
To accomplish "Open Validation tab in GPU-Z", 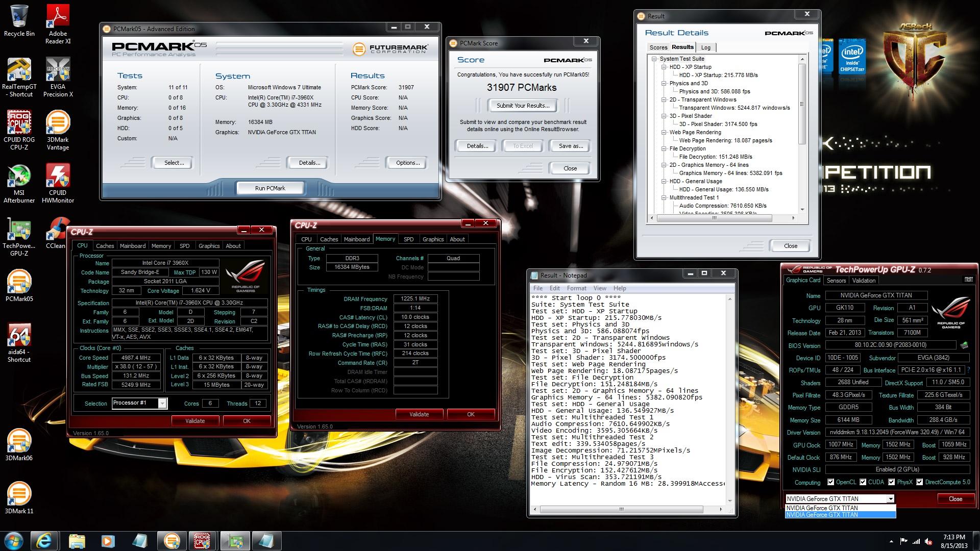I will coord(864,281).
